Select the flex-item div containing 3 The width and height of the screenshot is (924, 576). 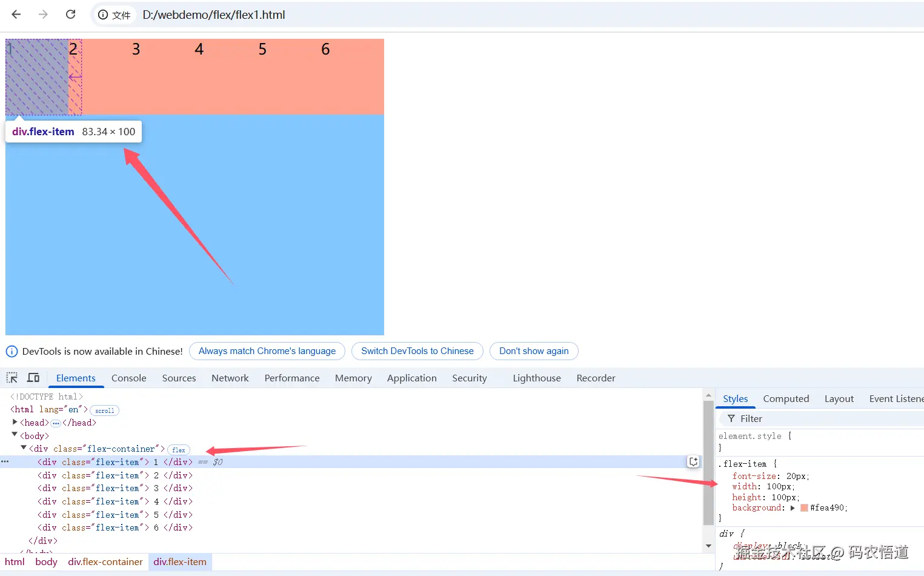[115, 488]
